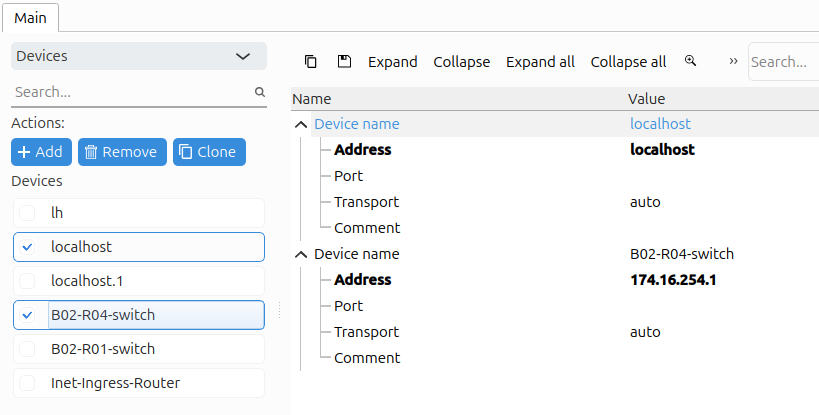This screenshot has width=819, height=415.
Task: Click the B02-R04-switch device name value
Action: [682, 254]
